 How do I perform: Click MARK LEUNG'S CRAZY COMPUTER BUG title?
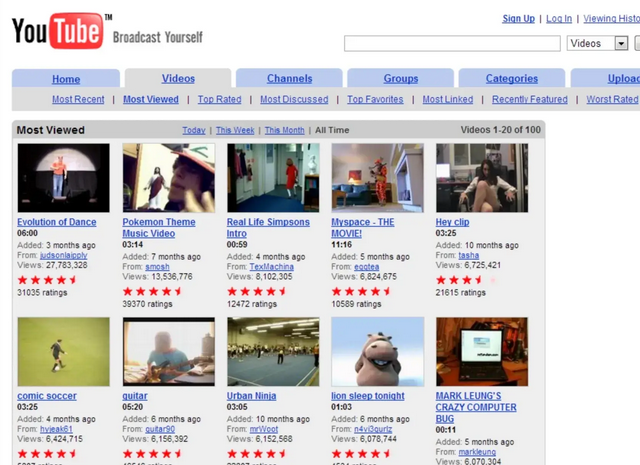pos(476,407)
